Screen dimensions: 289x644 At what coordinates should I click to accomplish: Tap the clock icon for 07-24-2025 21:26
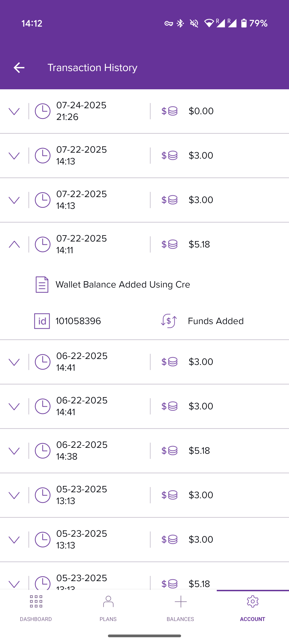pos(42,111)
